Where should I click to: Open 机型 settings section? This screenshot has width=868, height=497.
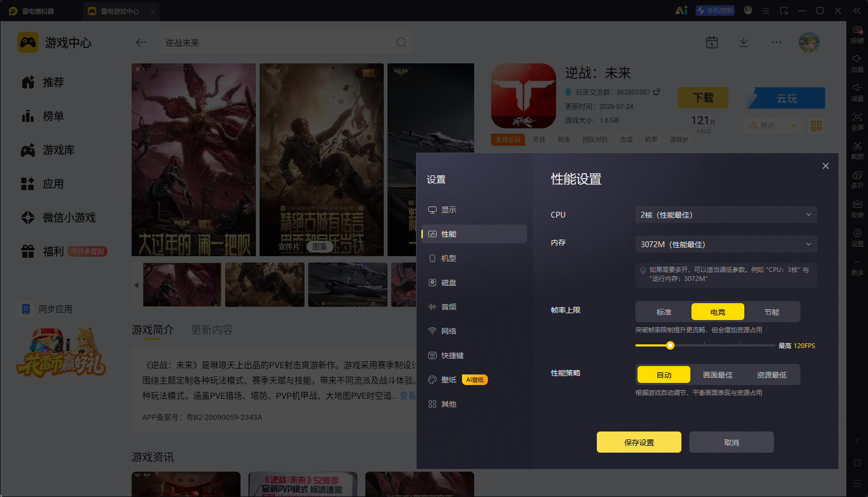(x=474, y=258)
